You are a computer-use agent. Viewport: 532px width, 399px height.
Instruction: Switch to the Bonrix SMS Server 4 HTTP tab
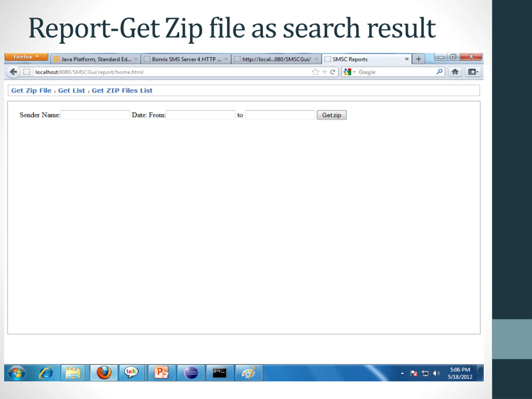point(186,59)
